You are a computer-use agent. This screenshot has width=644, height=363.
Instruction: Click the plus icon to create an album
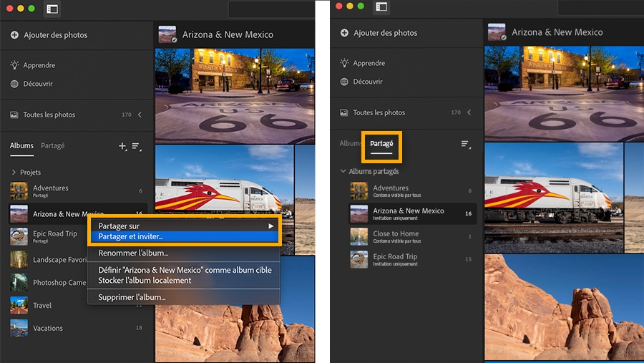(x=122, y=146)
